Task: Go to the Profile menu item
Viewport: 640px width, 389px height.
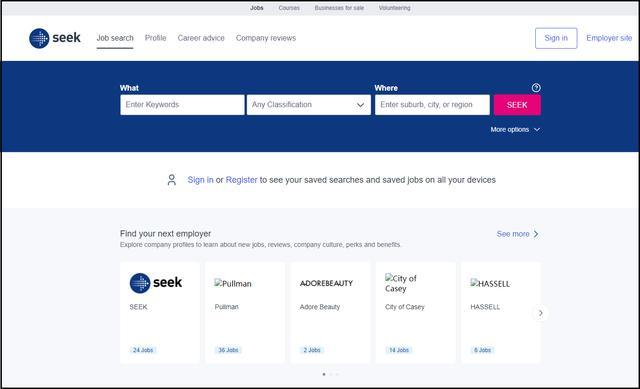Action: 156,38
